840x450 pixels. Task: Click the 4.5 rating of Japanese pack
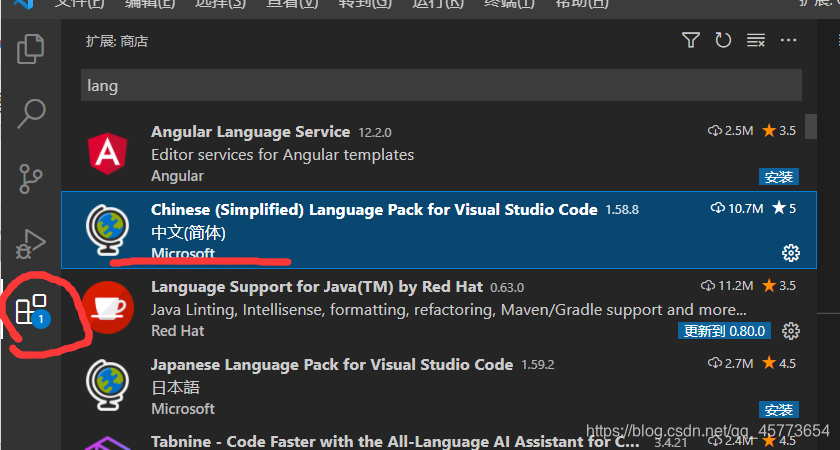pos(779,364)
